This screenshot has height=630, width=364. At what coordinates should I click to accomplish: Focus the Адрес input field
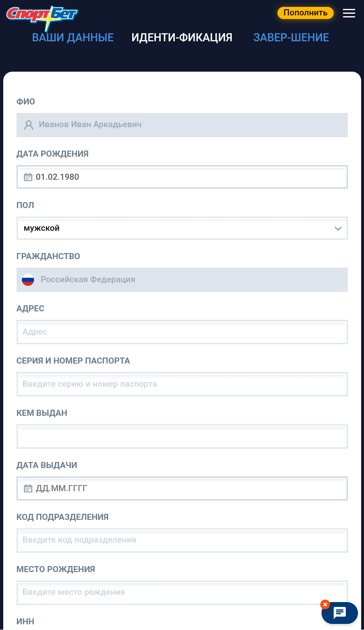(182, 332)
